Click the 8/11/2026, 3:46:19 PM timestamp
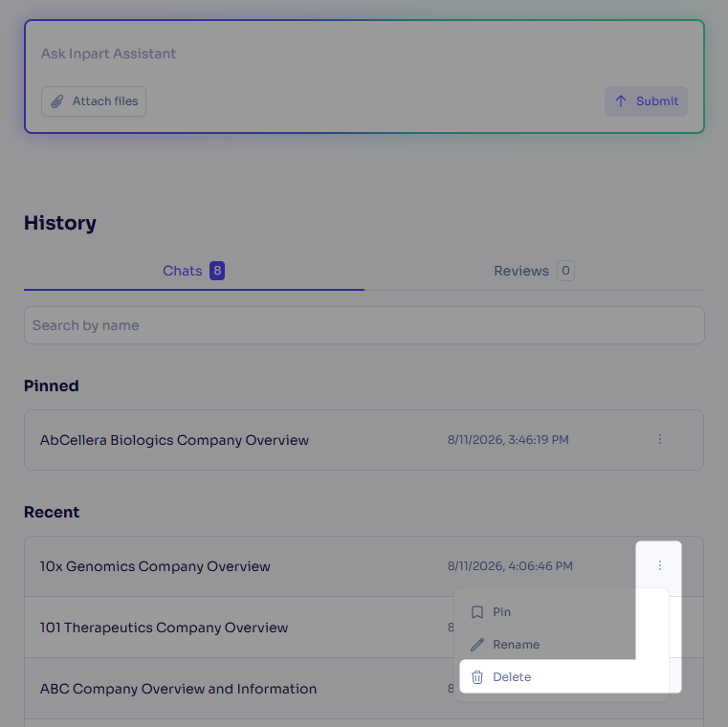 508,440
